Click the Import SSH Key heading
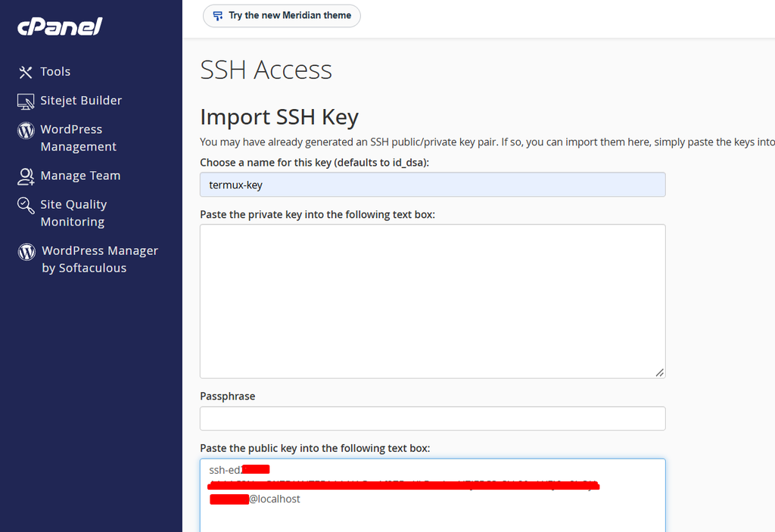The image size is (775, 532). (279, 117)
